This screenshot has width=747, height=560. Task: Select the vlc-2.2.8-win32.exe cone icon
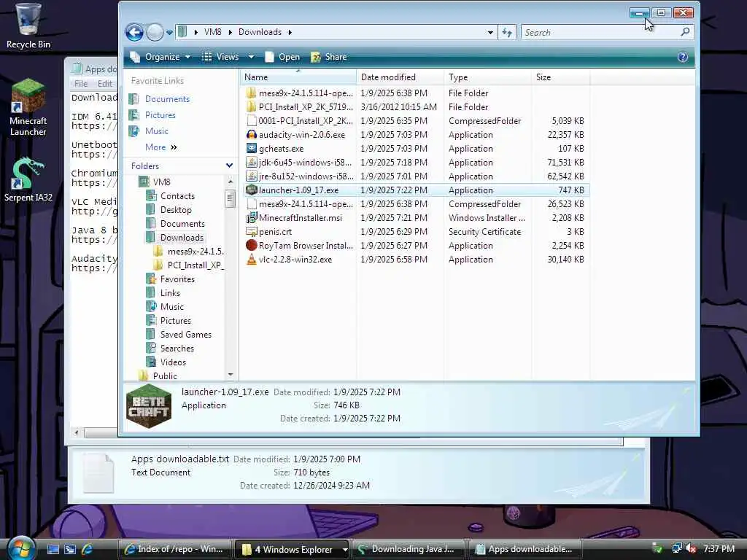(x=252, y=259)
